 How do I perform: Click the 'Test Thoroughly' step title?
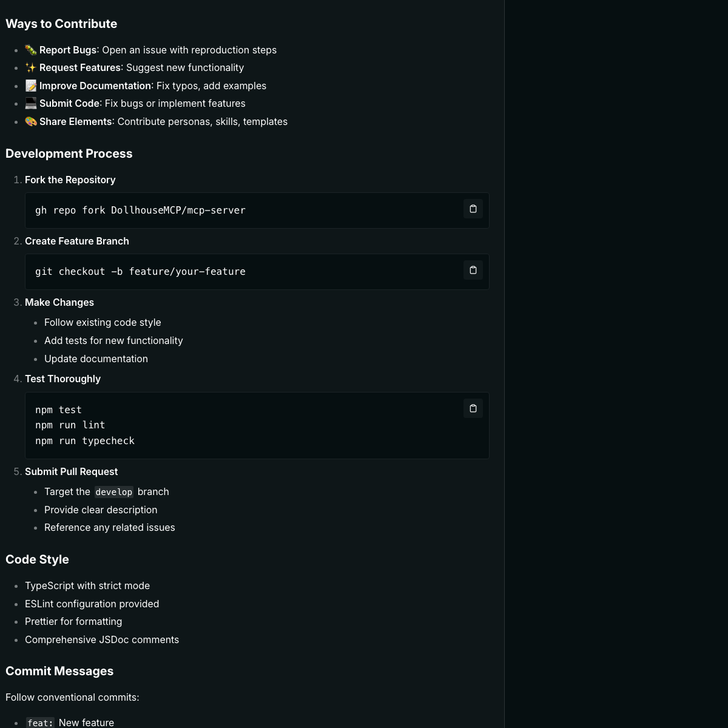pyautogui.click(x=62, y=379)
